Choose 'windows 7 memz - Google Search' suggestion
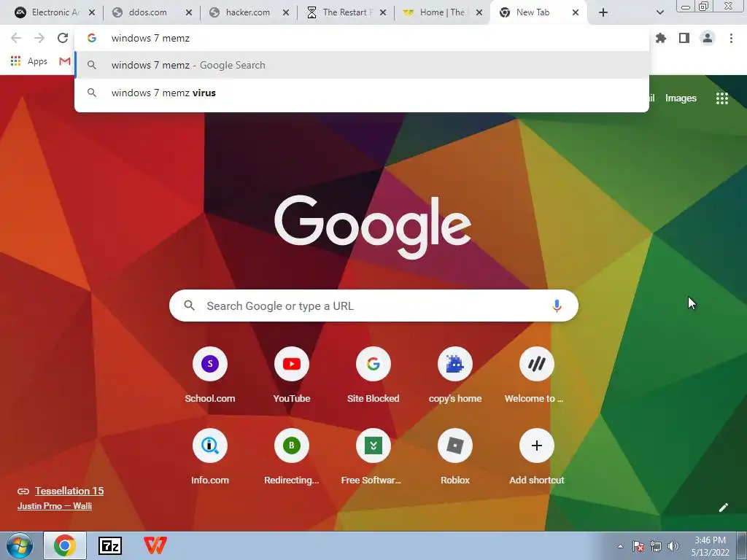Image resolution: width=747 pixels, height=560 pixels. [x=362, y=65]
